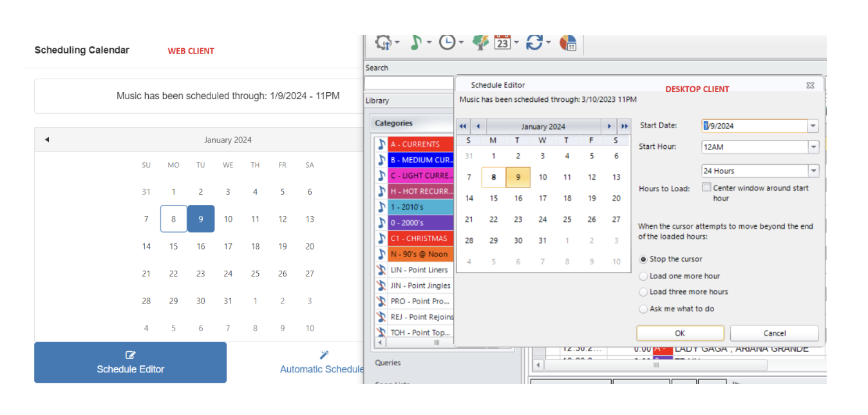Image resolution: width=868 pixels, height=415 pixels.
Task: Select the LIN - Point Liners category
Action: [x=420, y=269]
